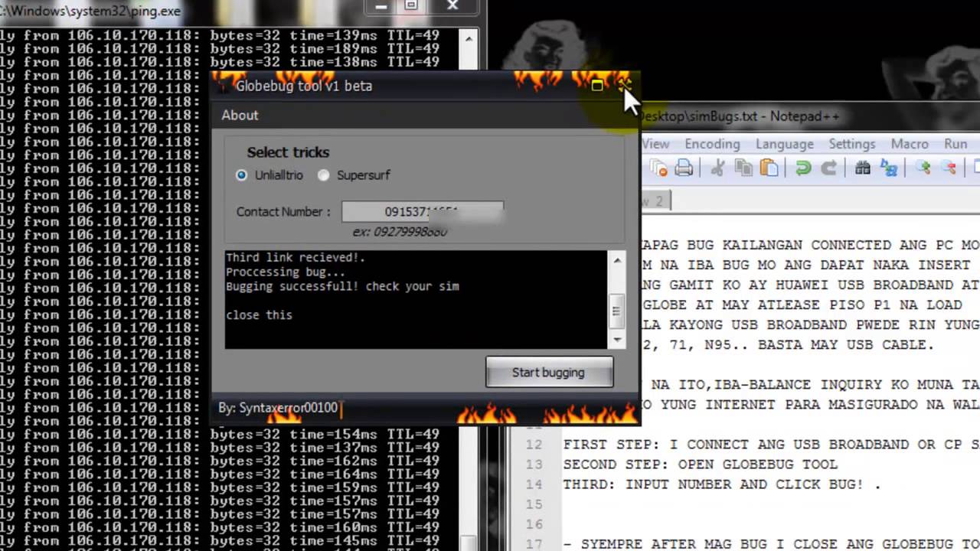
Task: Click the Paste clipboard icon in Notepad++
Action: pos(769,168)
